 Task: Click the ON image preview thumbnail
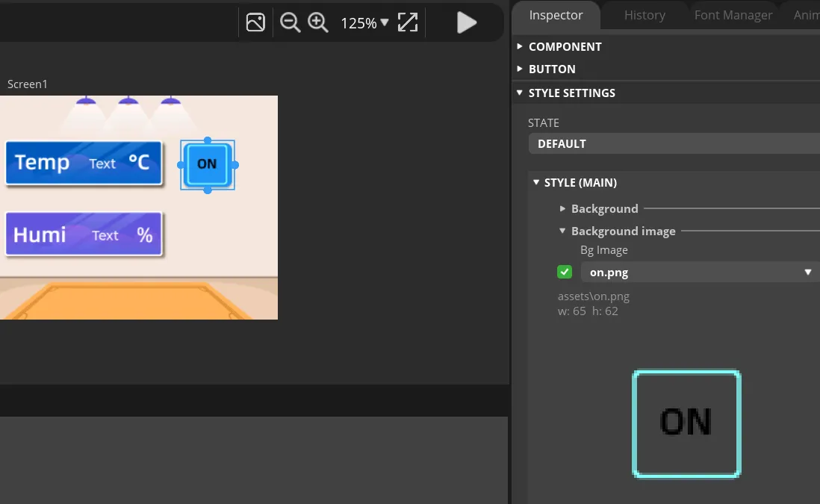pos(686,423)
